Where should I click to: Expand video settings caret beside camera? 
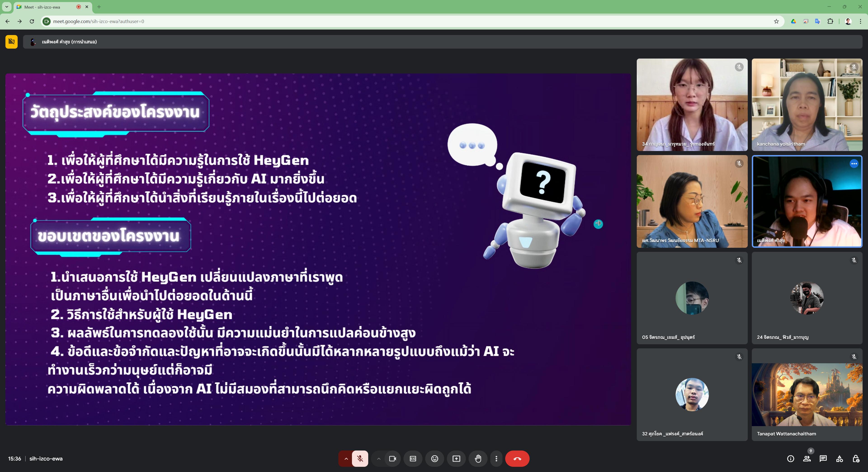tap(378, 458)
